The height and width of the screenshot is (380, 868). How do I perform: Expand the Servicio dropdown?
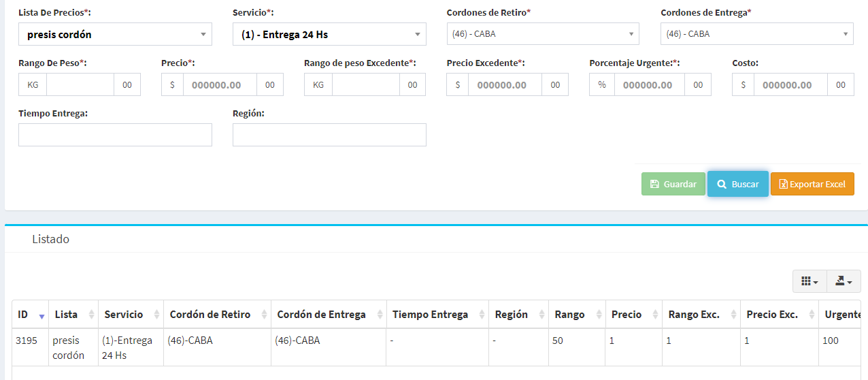point(329,34)
